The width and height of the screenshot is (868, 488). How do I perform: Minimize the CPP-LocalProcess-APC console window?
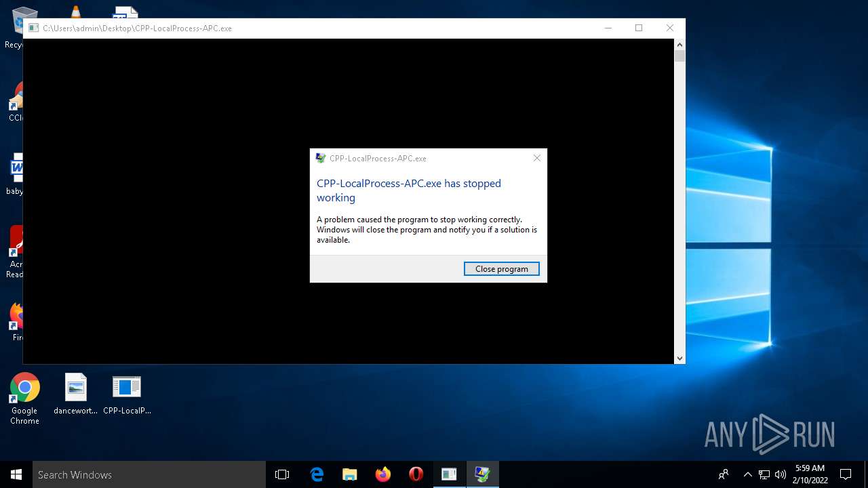(x=608, y=28)
